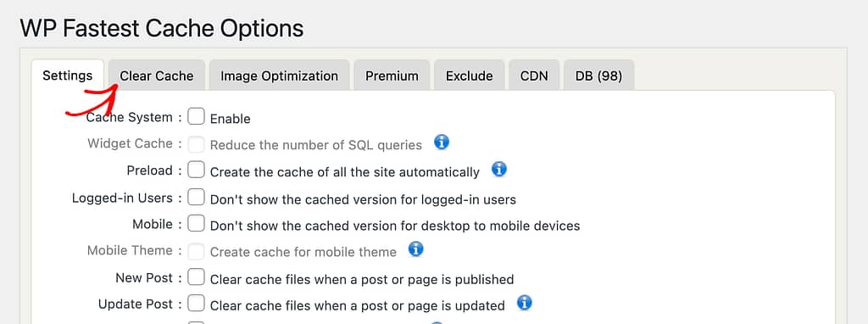Open the Widget Cache info icon
The height and width of the screenshot is (324, 868).
[441, 142]
